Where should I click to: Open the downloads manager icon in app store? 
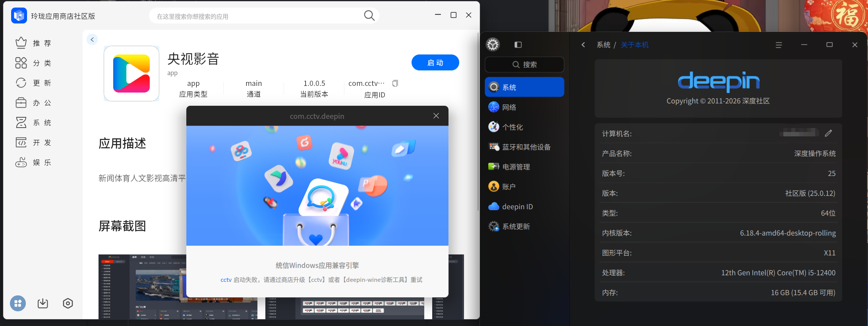[x=43, y=303]
